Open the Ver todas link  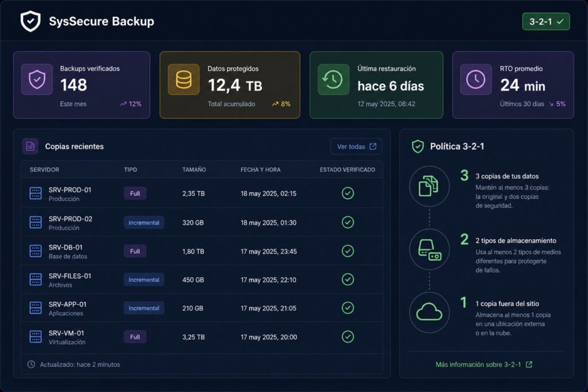coord(356,146)
